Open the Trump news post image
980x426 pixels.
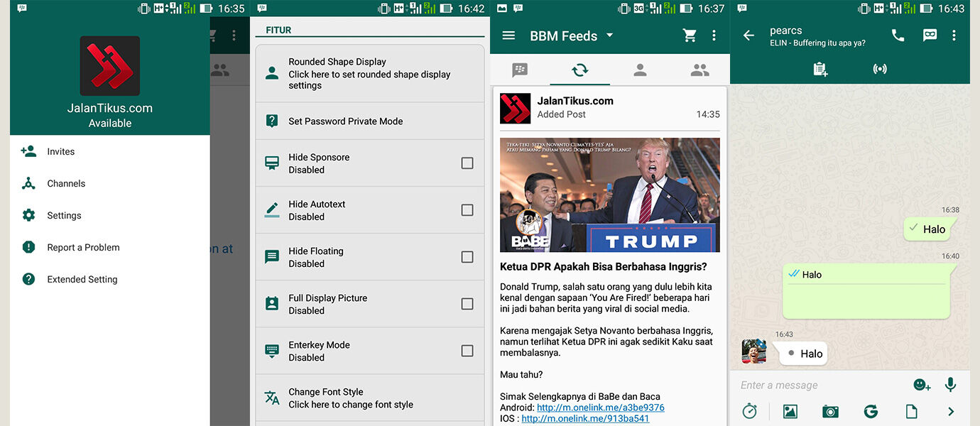coord(610,195)
